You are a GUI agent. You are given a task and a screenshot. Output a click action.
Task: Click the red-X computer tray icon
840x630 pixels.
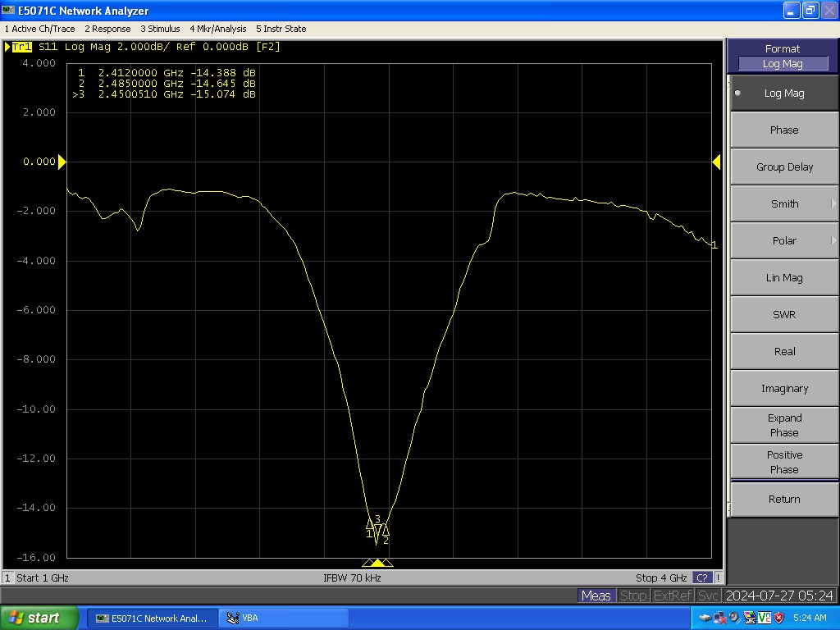pyautogui.click(x=720, y=619)
